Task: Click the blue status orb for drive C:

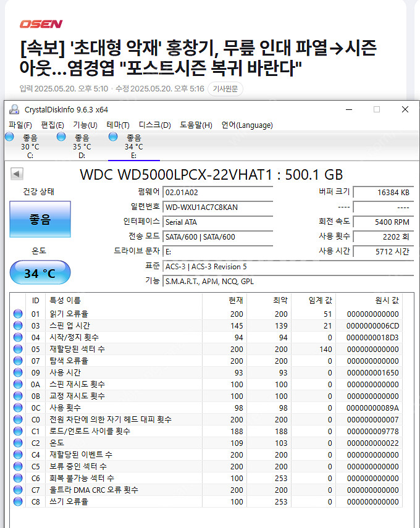Action: (x=9, y=137)
